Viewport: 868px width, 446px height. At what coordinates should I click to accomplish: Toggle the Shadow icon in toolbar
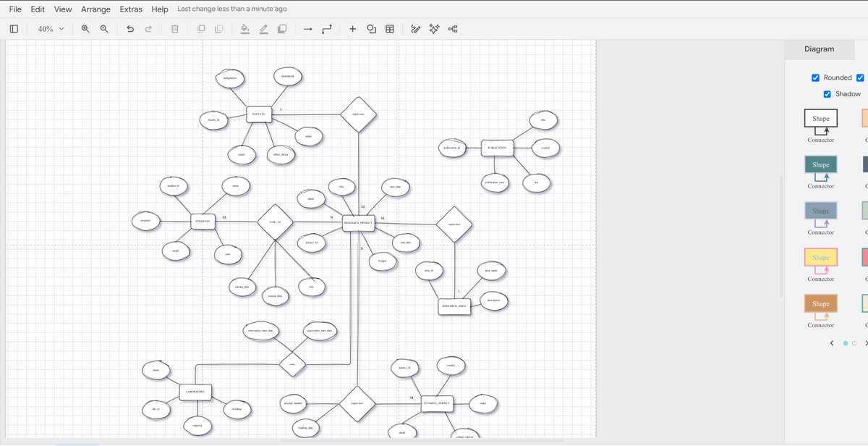click(x=282, y=29)
